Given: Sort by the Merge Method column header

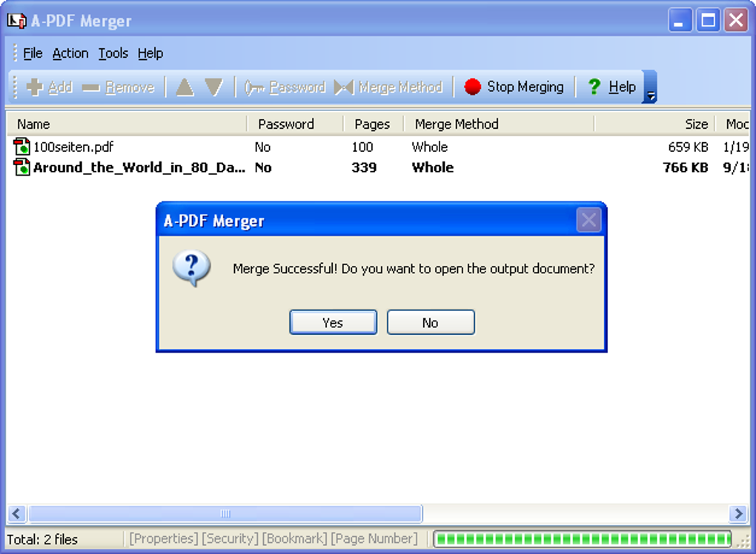Looking at the screenshot, I should [x=499, y=124].
